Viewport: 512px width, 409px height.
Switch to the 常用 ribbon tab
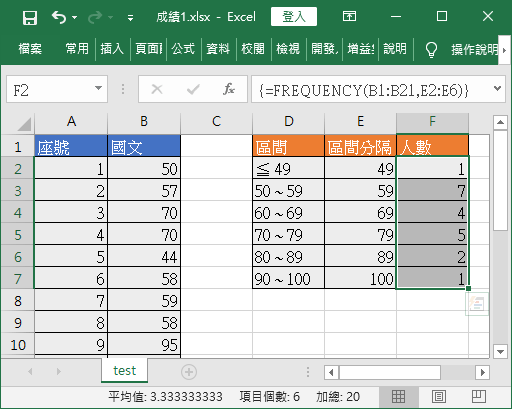[77, 49]
